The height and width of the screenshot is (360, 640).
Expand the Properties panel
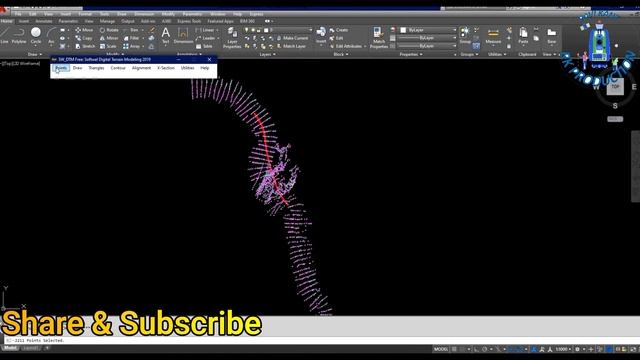(411, 54)
